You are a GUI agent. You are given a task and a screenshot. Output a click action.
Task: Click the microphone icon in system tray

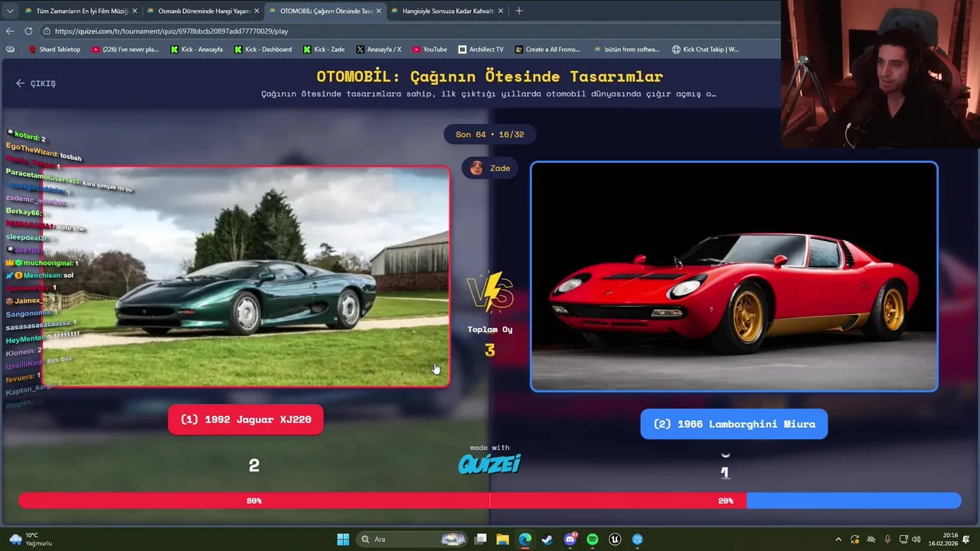coord(887,540)
